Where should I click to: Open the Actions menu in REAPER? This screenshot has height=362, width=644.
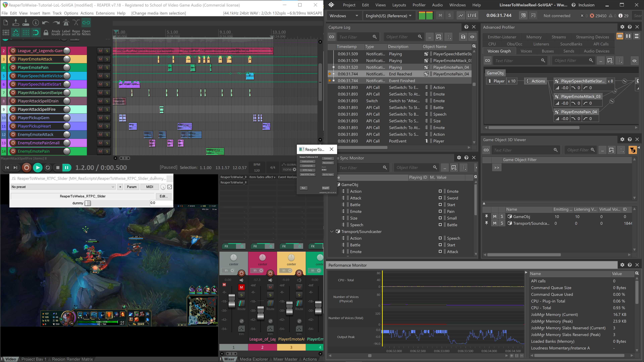87,13
